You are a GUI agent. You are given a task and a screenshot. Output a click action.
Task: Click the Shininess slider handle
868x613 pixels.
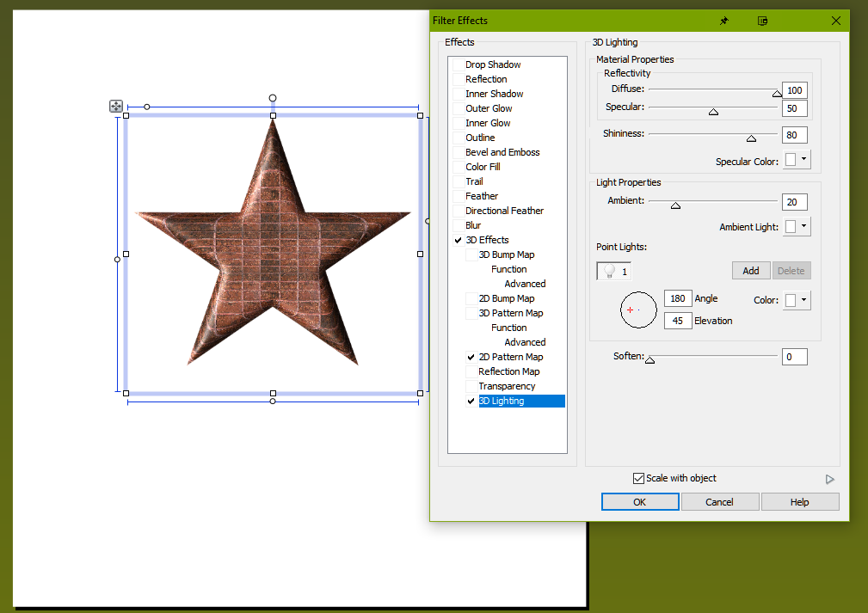pos(751,138)
